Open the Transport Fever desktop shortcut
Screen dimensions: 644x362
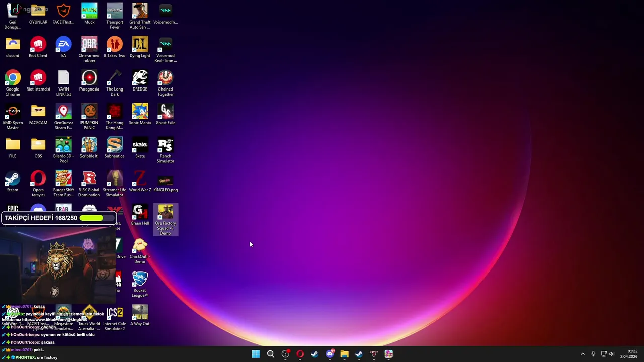point(114,16)
